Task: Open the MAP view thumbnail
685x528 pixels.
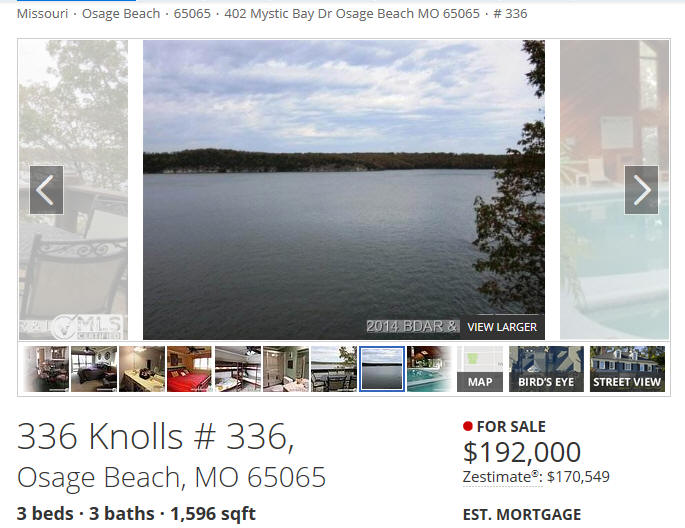Action: pos(480,369)
